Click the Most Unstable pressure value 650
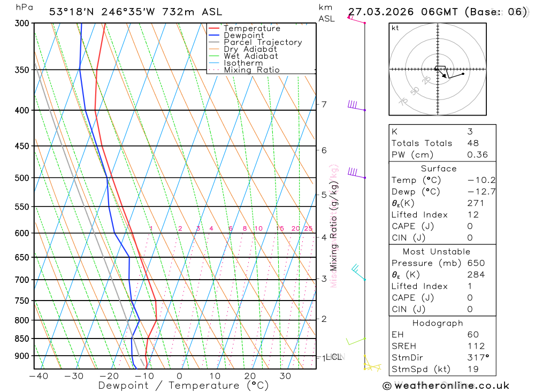This screenshot has width=535, height=392. pos(476,263)
